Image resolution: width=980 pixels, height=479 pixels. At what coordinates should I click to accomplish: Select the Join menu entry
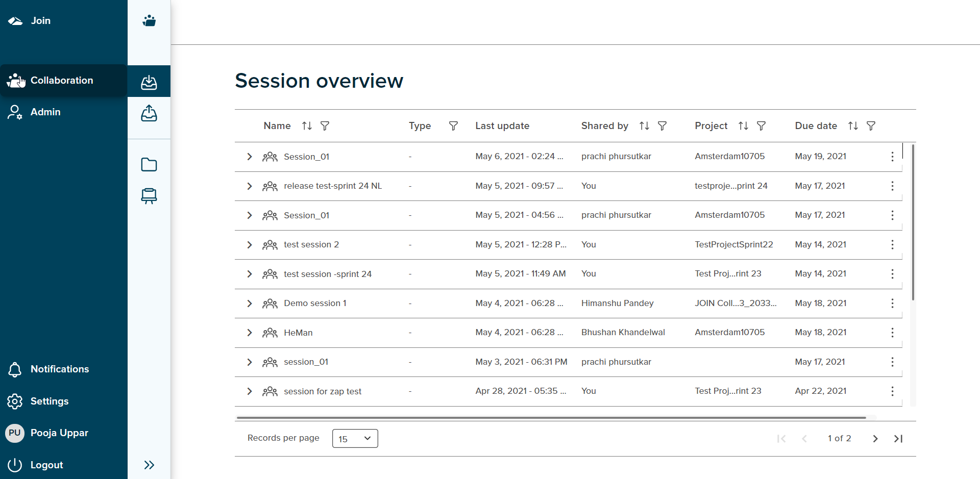click(40, 21)
